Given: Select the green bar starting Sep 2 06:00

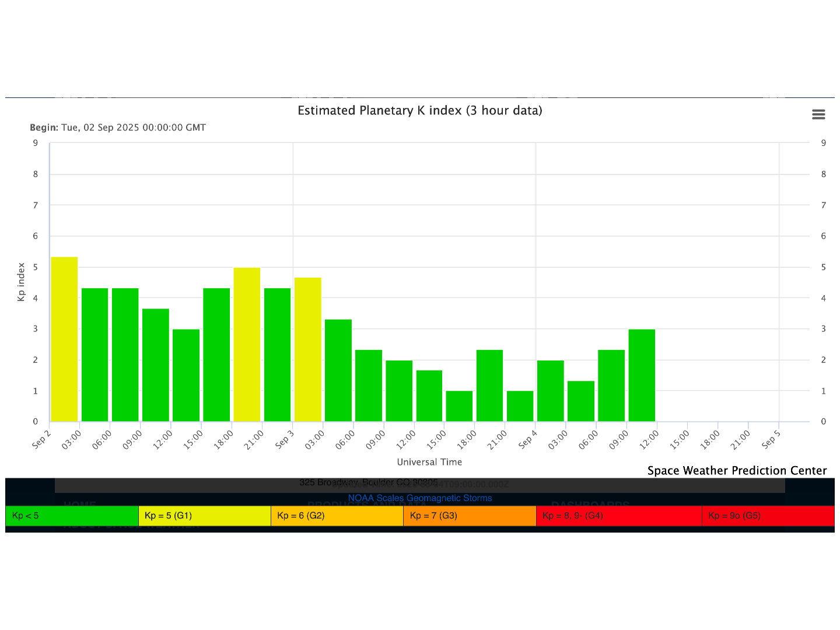Looking at the screenshot, I should pos(125,355).
